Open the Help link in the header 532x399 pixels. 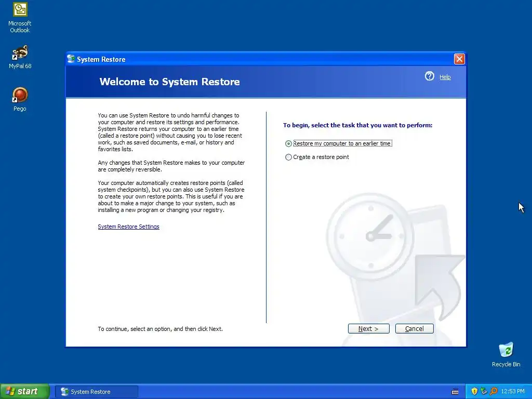(x=445, y=77)
